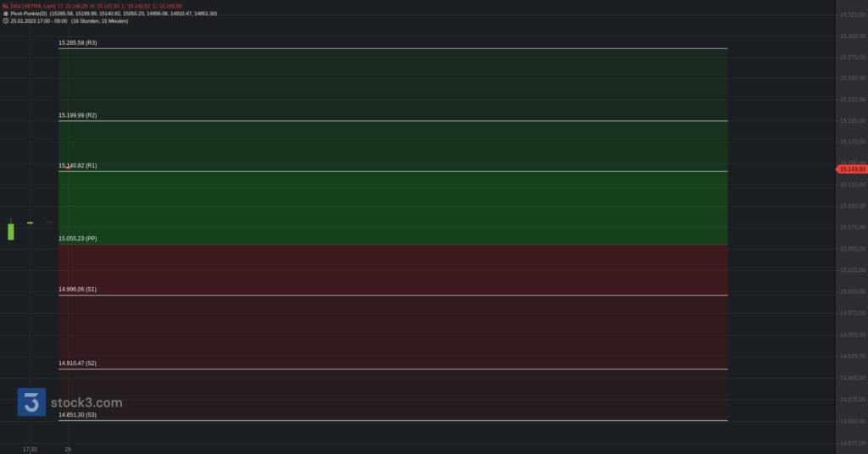Select the 15.285,58 (R3) pivot line label

(77, 42)
